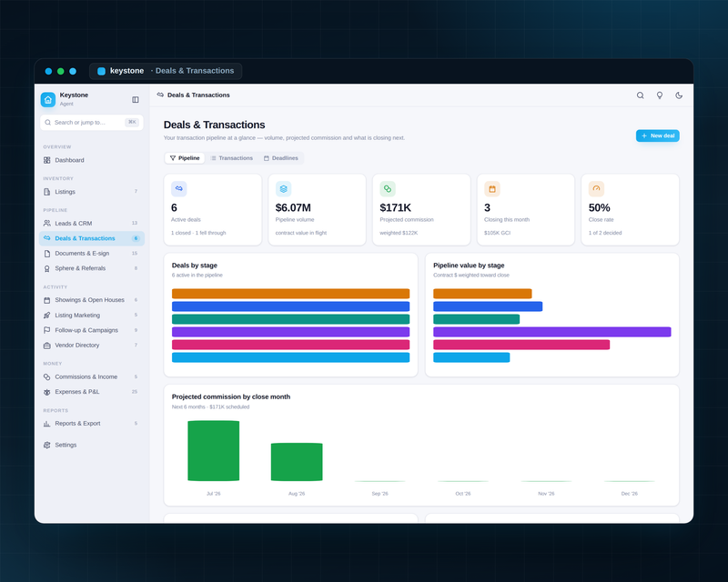Viewport: 728px width, 582px height.
Task: Click the Expenses & P&L scale icon
Action: click(47, 392)
